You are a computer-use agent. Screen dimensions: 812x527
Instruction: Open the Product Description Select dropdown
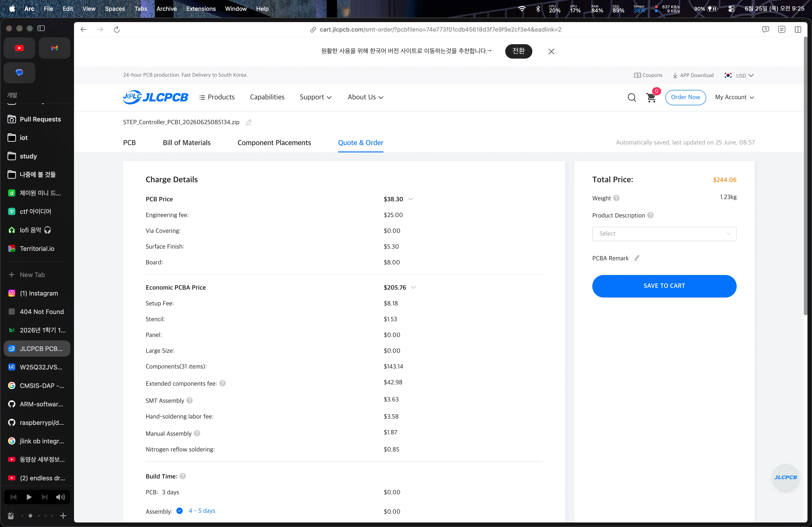point(664,234)
